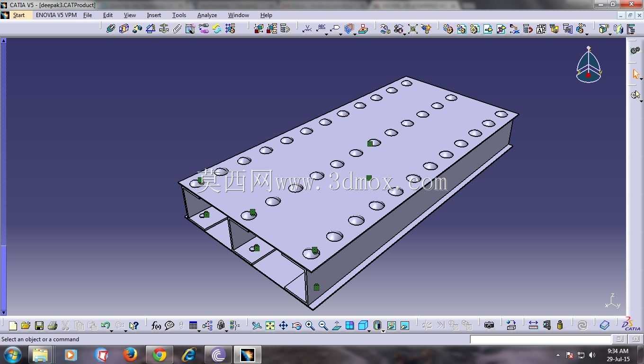Click the Windows Start button
The height and width of the screenshot is (364, 644).
tap(12, 355)
